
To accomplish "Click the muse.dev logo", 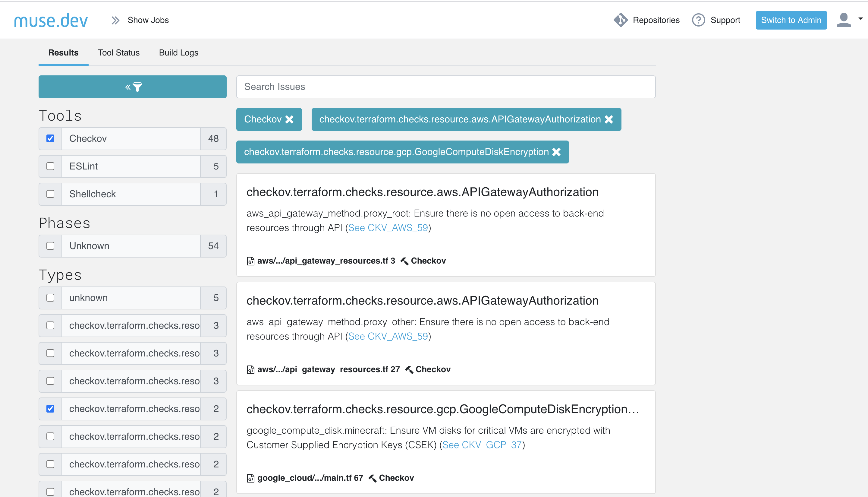I will (x=51, y=21).
